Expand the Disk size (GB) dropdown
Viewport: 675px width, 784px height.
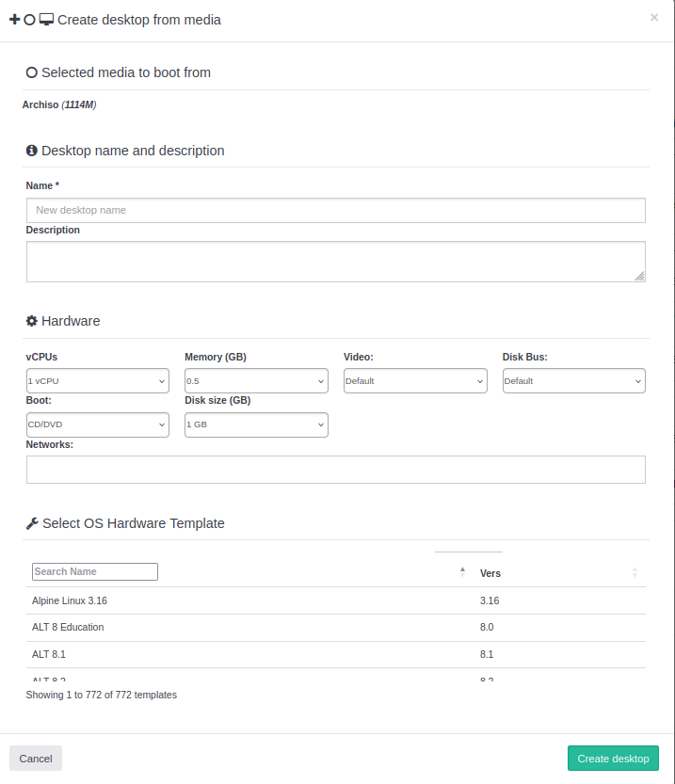click(x=256, y=424)
